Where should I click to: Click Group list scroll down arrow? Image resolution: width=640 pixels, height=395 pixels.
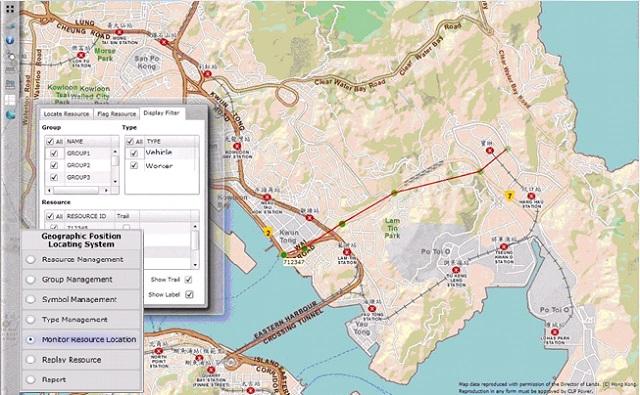pos(115,181)
